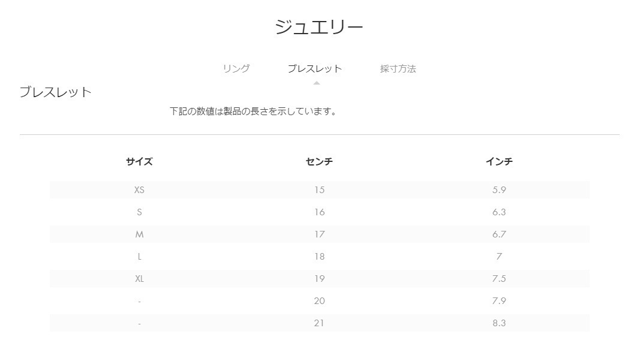640x364 pixels.
Task: Click the ブレスレット section heading
Action: point(56,92)
